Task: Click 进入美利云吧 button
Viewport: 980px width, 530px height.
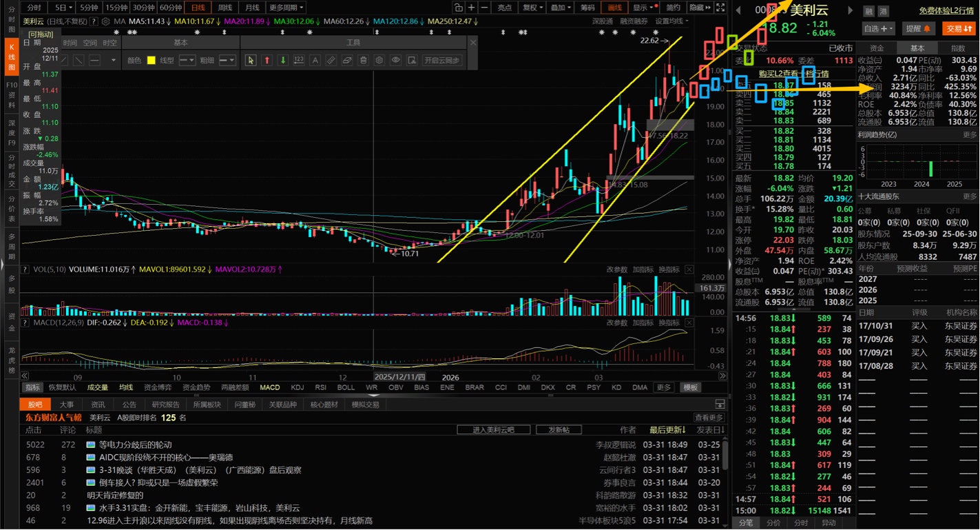Action: tap(494, 429)
